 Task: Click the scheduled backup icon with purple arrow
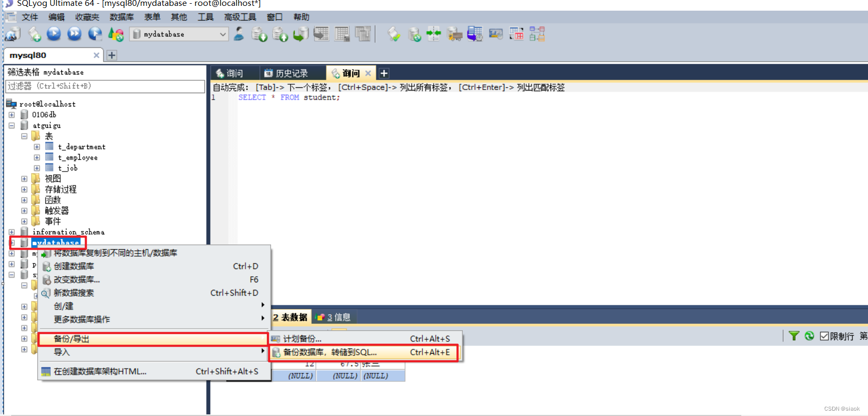(x=475, y=34)
